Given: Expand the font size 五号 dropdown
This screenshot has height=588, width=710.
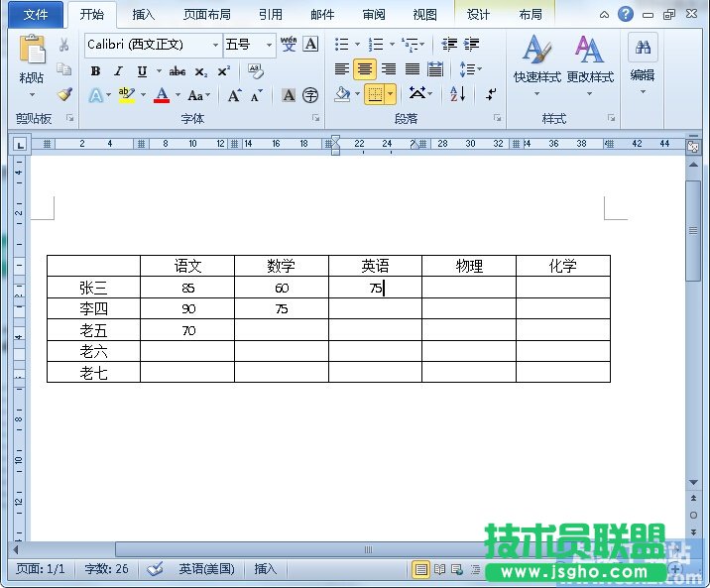Looking at the screenshot, I should click(269, 45).
